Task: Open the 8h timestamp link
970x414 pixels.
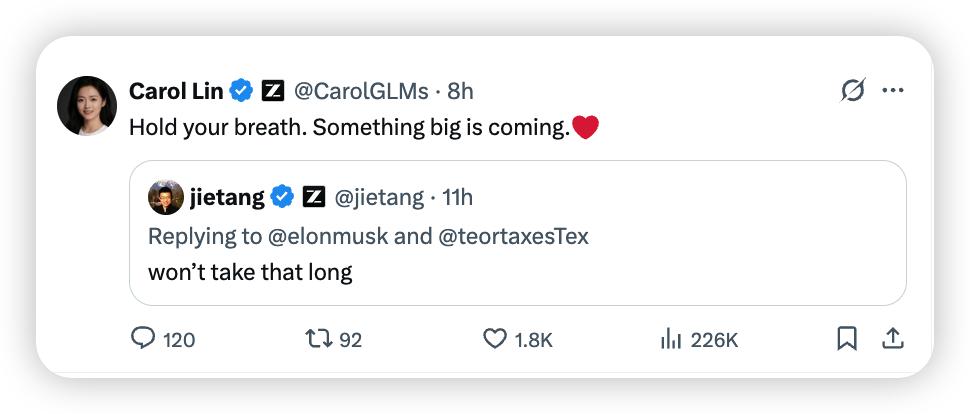Action: tap(460, 91)
